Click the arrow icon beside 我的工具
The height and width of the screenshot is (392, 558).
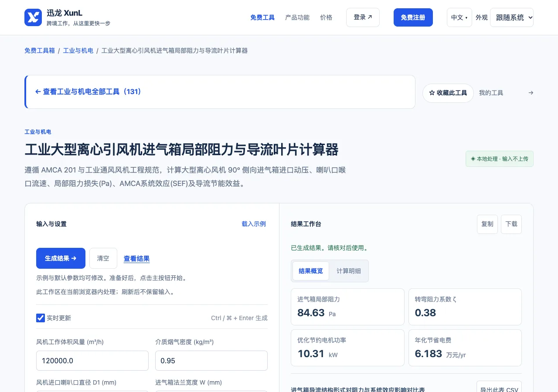pos(531,93)
